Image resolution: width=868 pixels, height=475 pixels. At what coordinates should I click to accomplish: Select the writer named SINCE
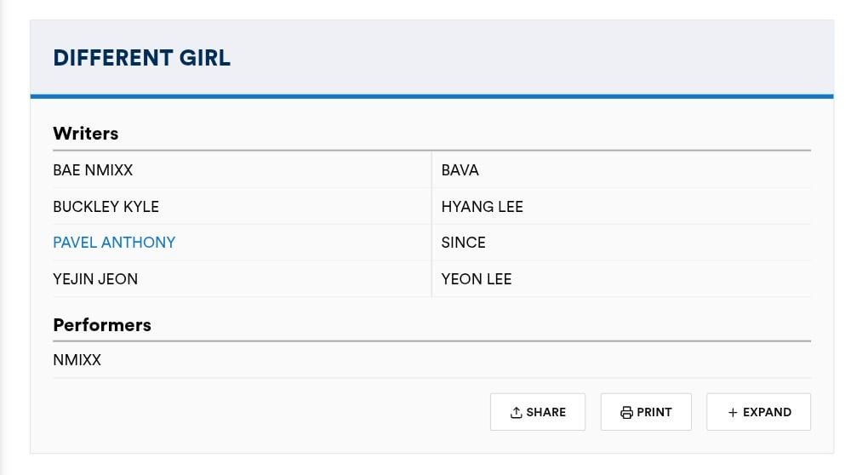pos(464,243)
